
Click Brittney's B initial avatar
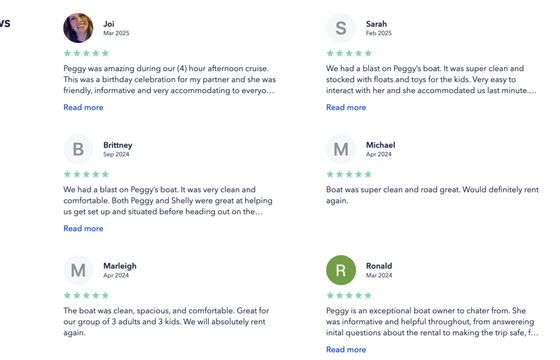78,149
